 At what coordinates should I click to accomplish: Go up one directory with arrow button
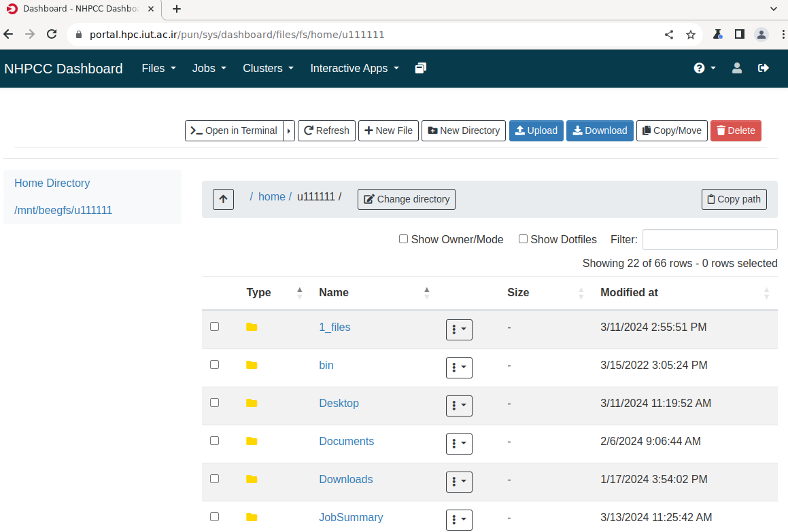pyautogui.click(x=223, y=200)
